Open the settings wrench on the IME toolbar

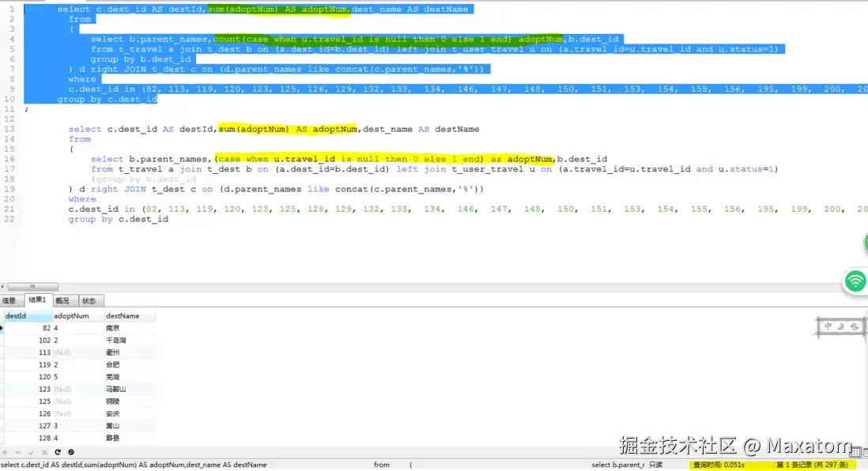[854, 326]
